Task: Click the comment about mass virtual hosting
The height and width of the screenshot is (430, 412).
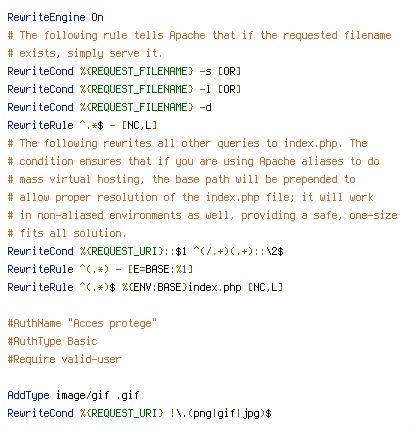Action: coord(181,179)
